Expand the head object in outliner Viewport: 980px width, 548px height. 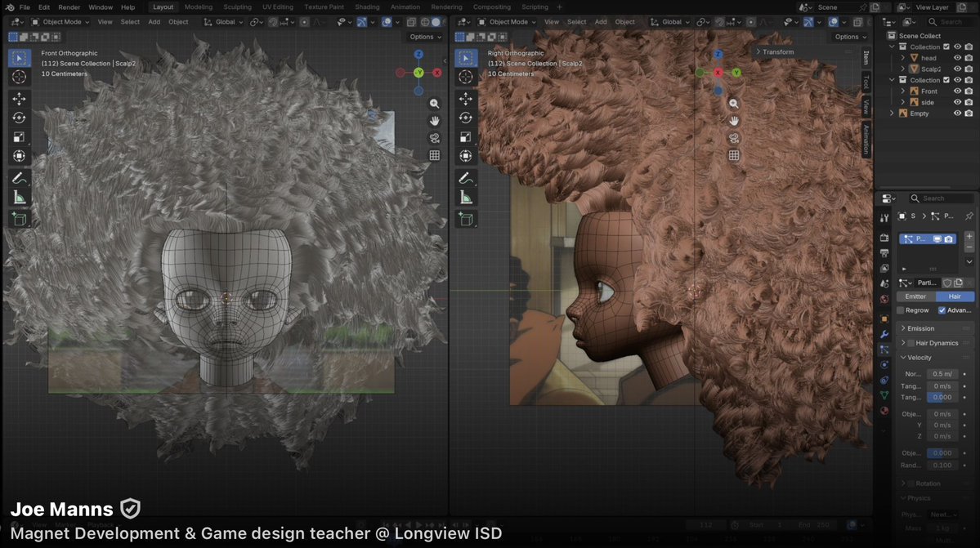tap(902, 58)
